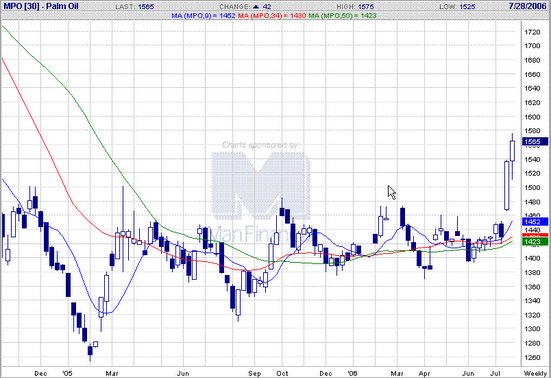Click the 7/28/2006 date label
Screen dimensions: 551x378
pyautogui.click(x=527, y=6)
